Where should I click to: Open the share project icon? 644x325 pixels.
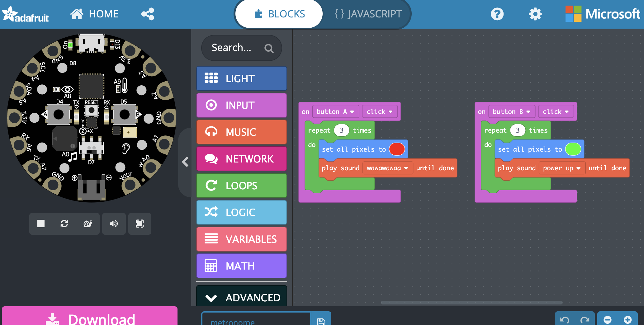click(148, 14)
